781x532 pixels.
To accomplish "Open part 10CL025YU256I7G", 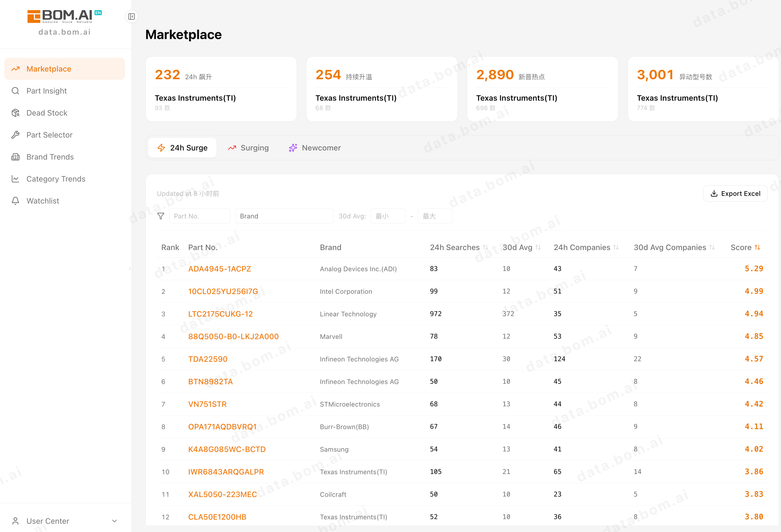I will click(x=223, y=292).
